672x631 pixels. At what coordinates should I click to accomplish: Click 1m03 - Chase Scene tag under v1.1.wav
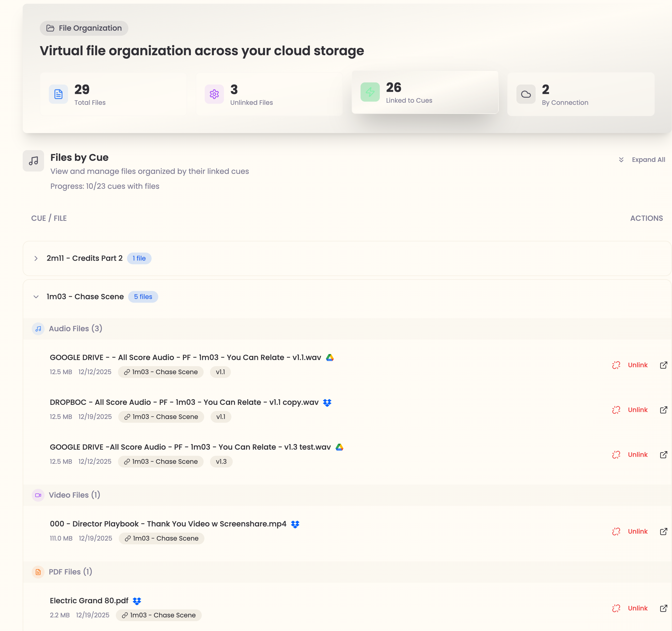click(161, 372)
